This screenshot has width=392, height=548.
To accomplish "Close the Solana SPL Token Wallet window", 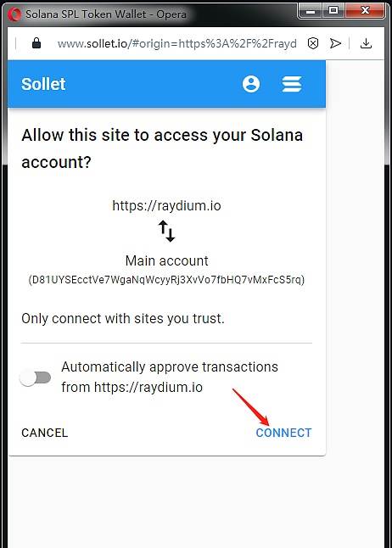I will coord(365,11).
